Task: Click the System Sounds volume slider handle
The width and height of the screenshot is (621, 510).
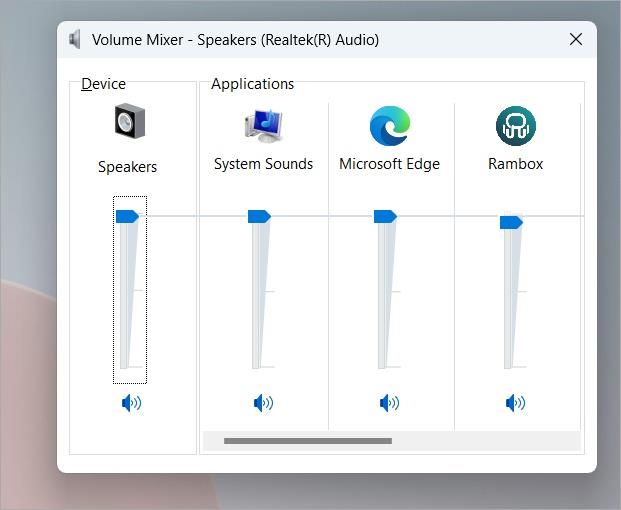Action: [x=259, y=216]
